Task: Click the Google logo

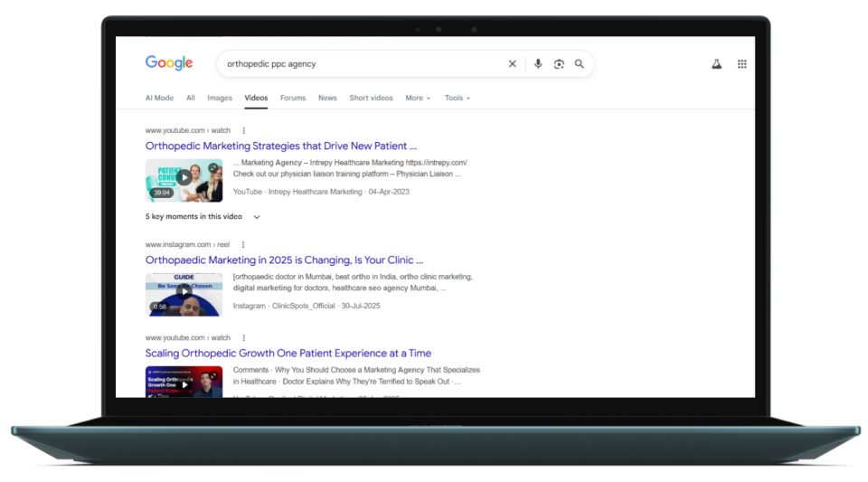Action: click(x=169, y=63)
